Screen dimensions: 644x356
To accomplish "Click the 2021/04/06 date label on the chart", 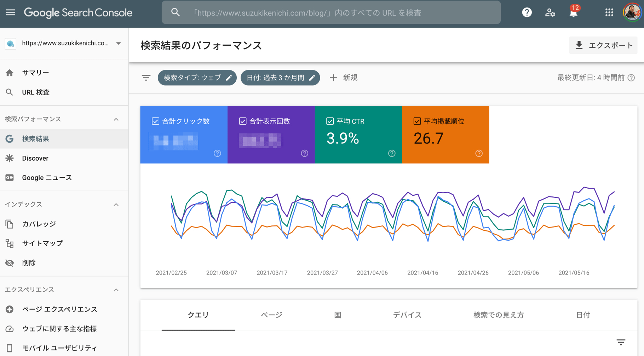I will point(372,273).
